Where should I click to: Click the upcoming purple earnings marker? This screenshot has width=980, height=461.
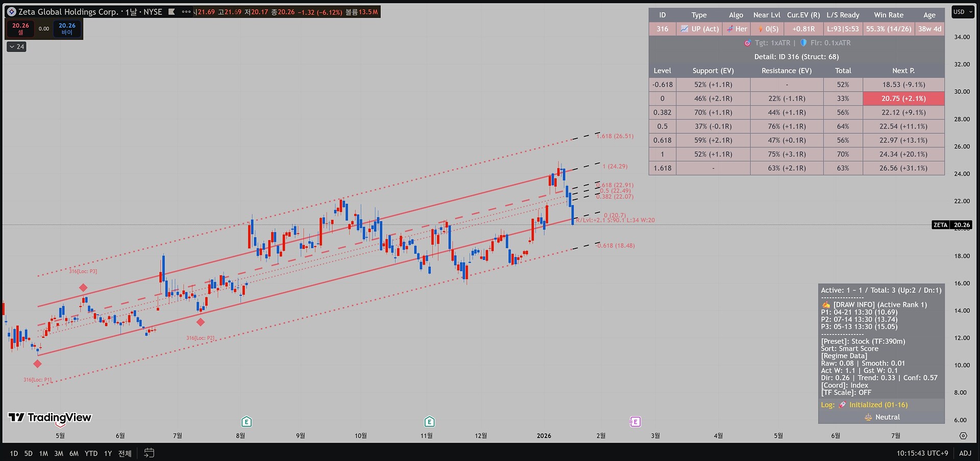[x=635, y=422]
